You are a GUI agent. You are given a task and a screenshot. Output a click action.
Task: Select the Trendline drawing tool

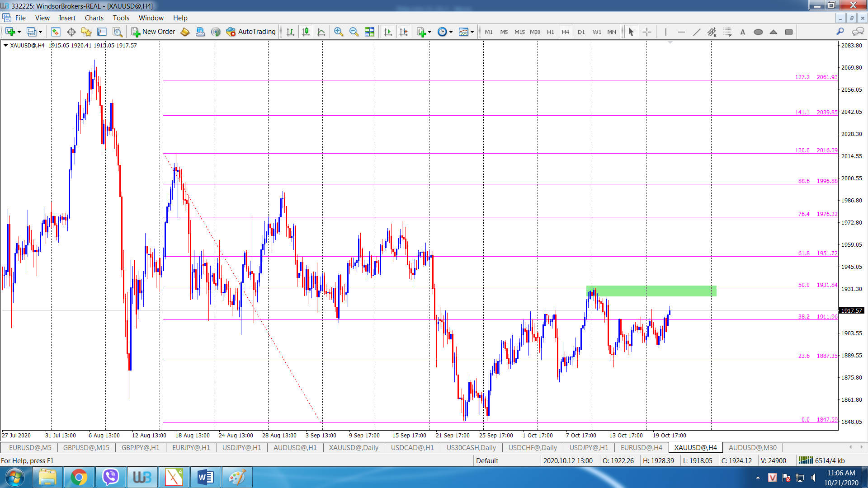(697, 32)
